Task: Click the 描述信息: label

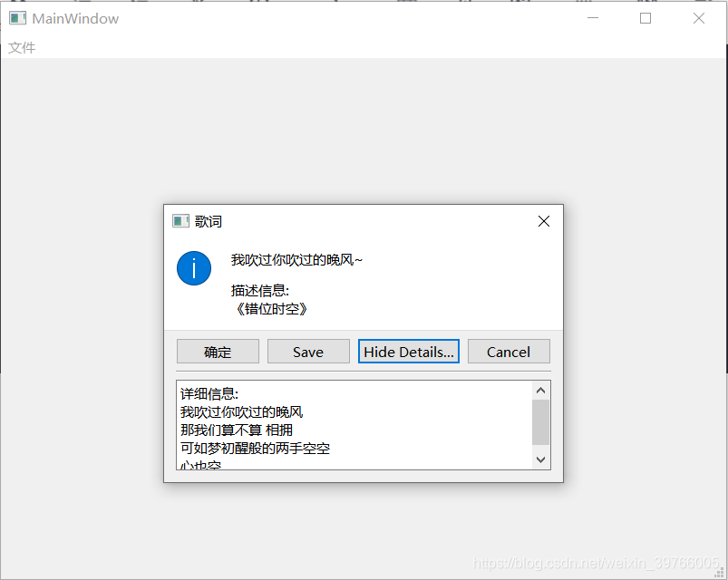Action: click(260, 291)
